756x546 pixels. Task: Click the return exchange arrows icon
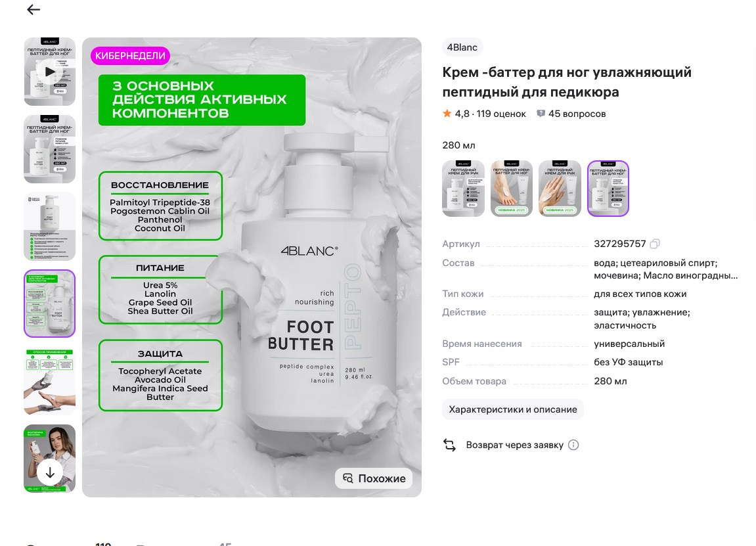(449, 445)
